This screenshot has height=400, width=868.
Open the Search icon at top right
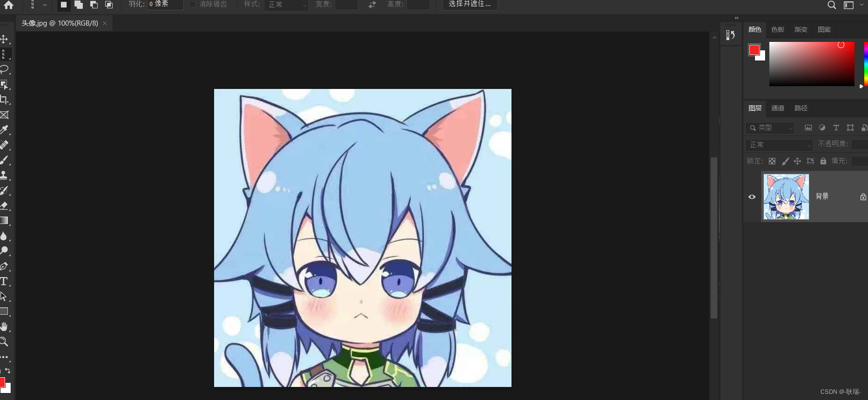click(832, 5)
